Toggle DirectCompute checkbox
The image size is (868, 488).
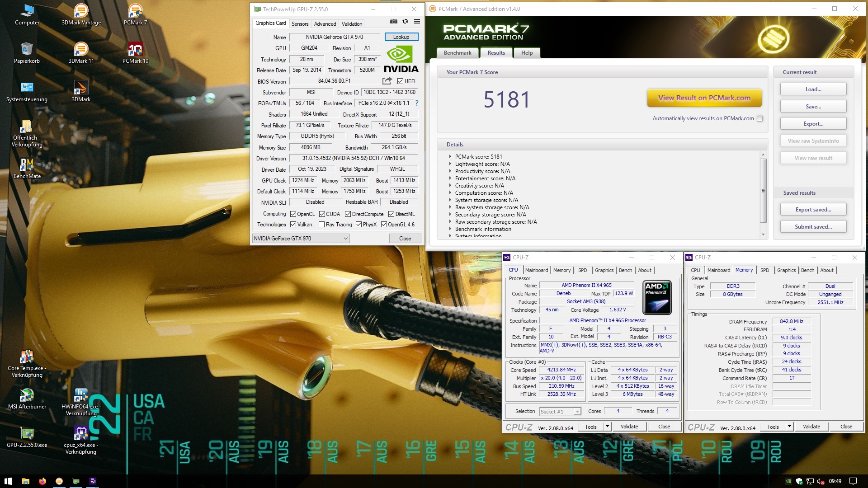(x=348, y=214)
